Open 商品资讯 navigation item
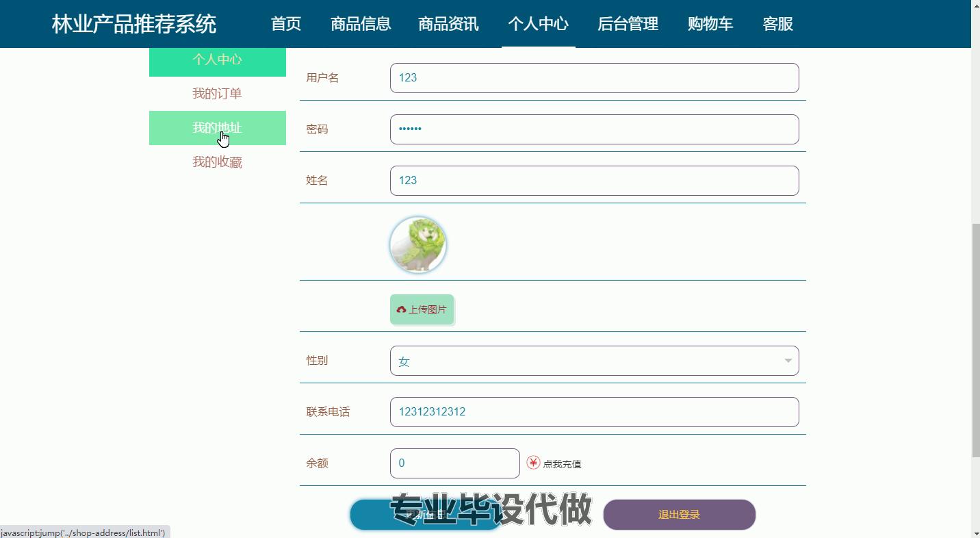 tap(448, 24)
